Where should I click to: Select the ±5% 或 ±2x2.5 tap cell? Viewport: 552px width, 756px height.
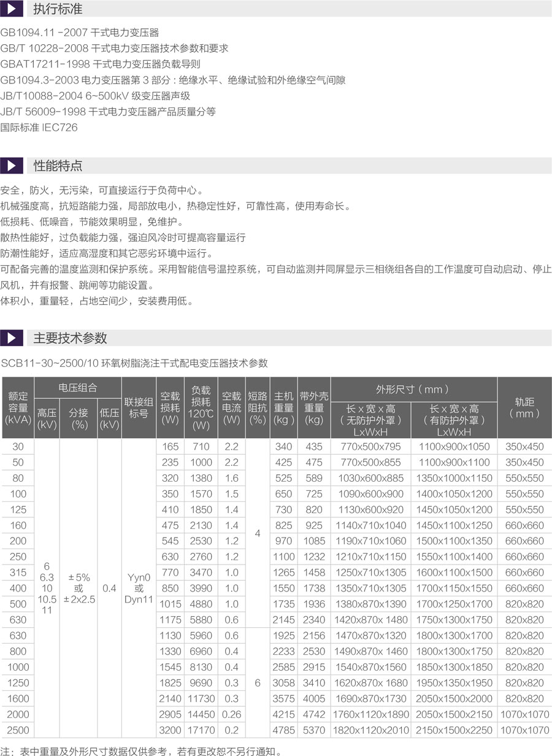(x=79, y=588)
